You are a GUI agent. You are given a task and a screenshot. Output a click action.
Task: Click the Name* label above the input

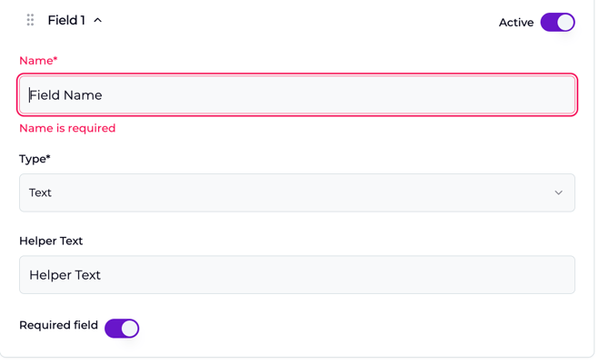point(38,61)
